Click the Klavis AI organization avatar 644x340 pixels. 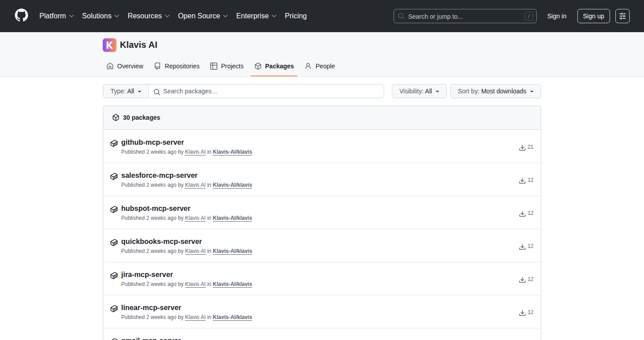110,45
